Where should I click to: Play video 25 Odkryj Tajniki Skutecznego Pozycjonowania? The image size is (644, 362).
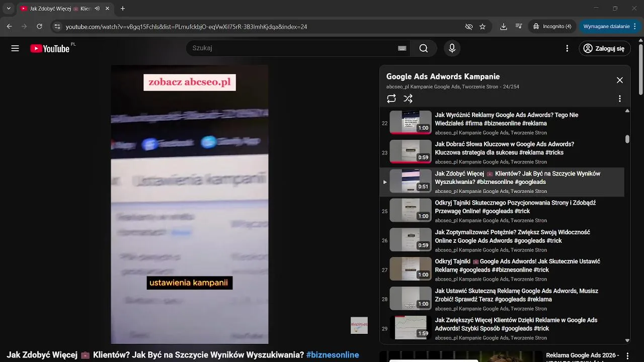click(x=502, y=211)
